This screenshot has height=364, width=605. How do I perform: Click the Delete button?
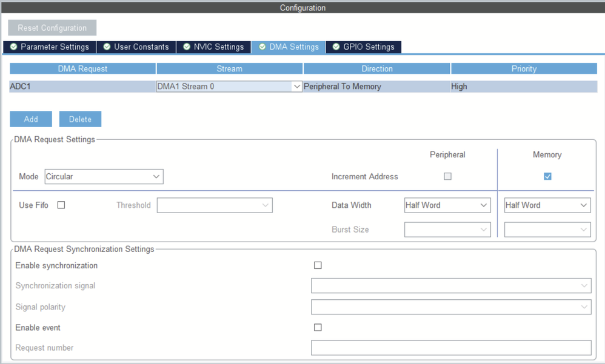[80, 119]
